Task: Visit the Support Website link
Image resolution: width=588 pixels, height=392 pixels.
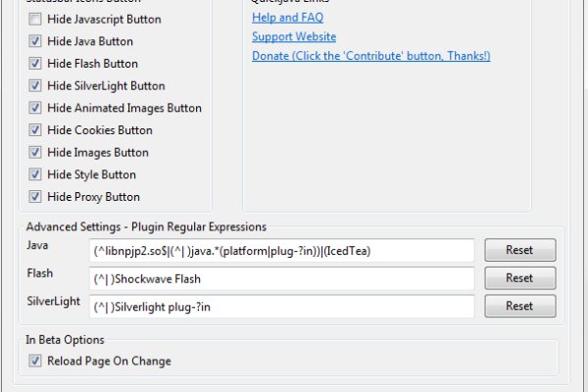Action: 294,36
